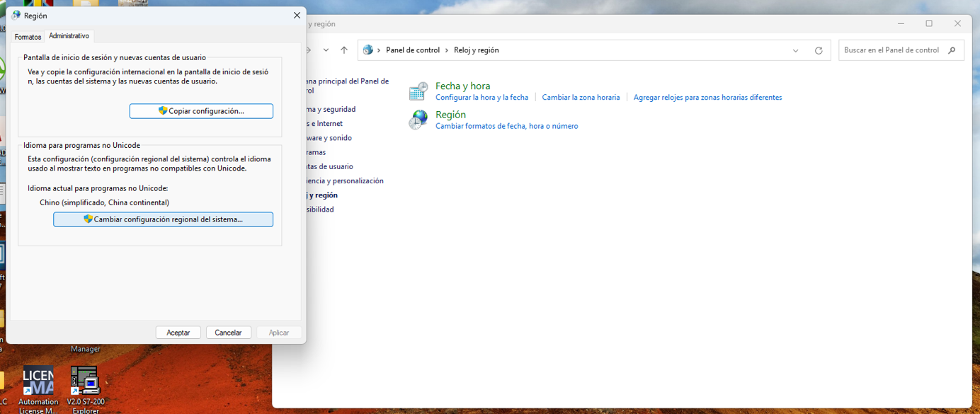Open the sidebar link ending in 'y personalización'
Screen dimensions: 980x414
coord(345,181)
